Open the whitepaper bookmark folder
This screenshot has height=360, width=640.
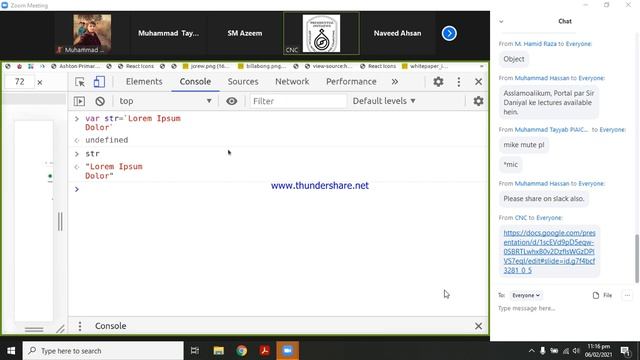coord(425,66)
